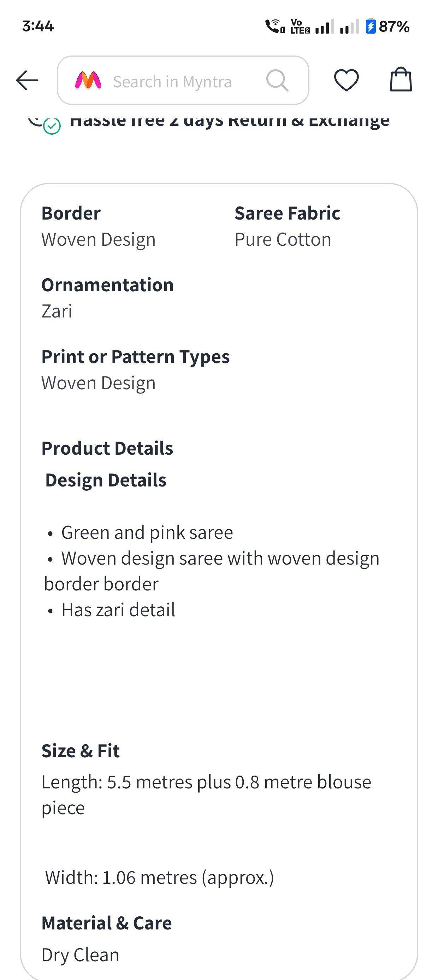Tap the Ornamentation Zari value
This screenshot has height=980, width=438.
[57, 311]
